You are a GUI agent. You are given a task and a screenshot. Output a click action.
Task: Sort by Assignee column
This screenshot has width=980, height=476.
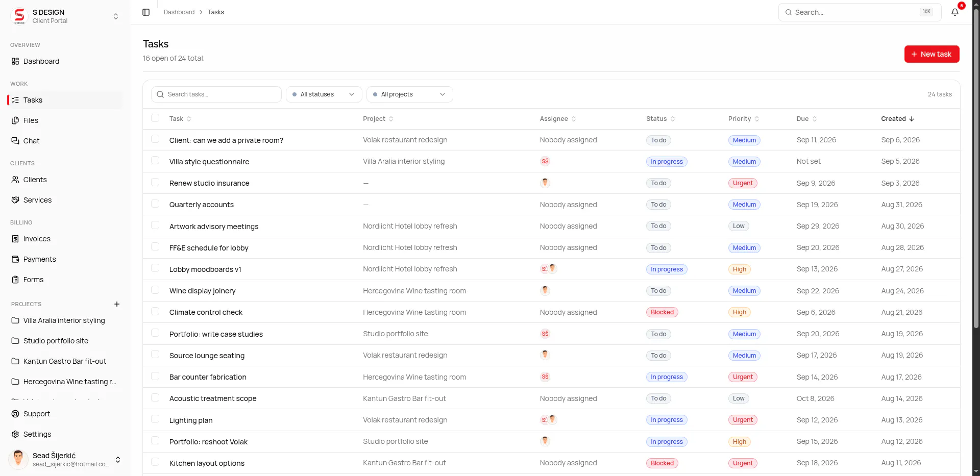tap(558, 119)
